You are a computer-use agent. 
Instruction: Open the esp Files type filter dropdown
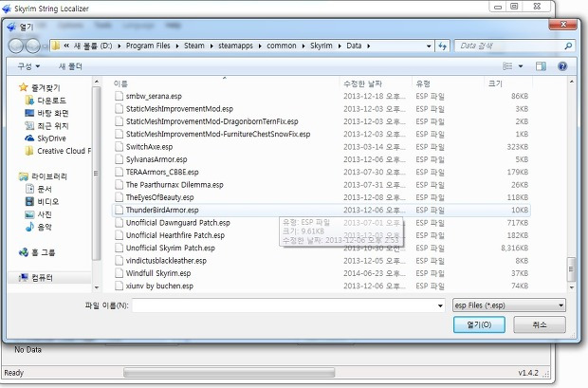click(x=509, y=305)
